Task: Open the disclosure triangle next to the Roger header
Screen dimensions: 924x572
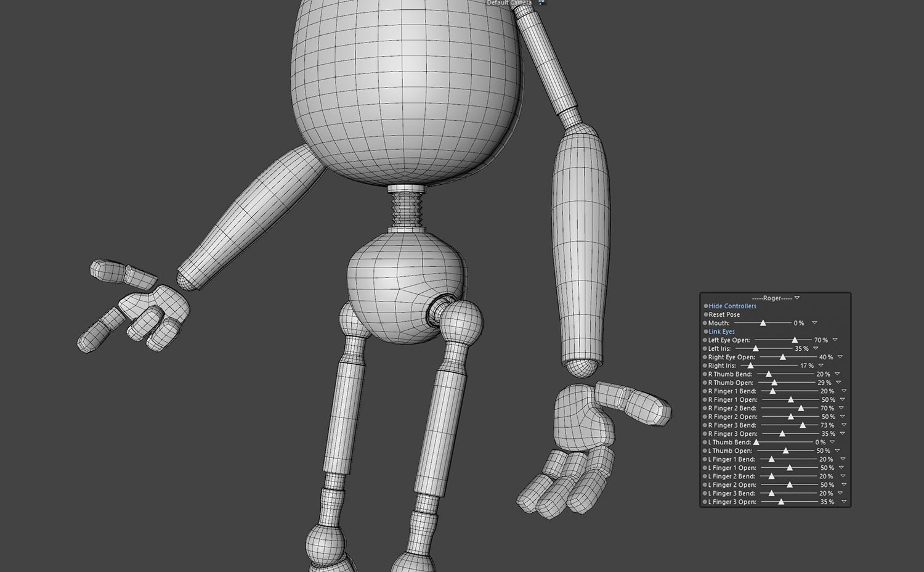Action: (x=796, y=297)
